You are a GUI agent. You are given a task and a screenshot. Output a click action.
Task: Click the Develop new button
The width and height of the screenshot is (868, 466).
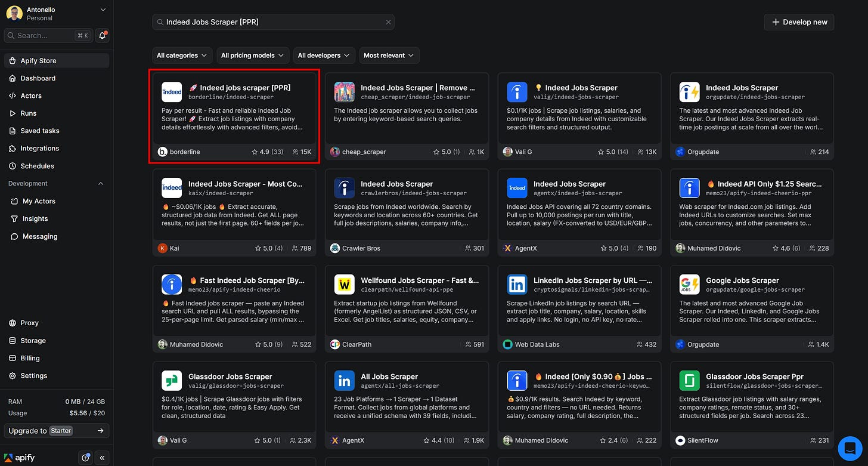tap(799, 22)
